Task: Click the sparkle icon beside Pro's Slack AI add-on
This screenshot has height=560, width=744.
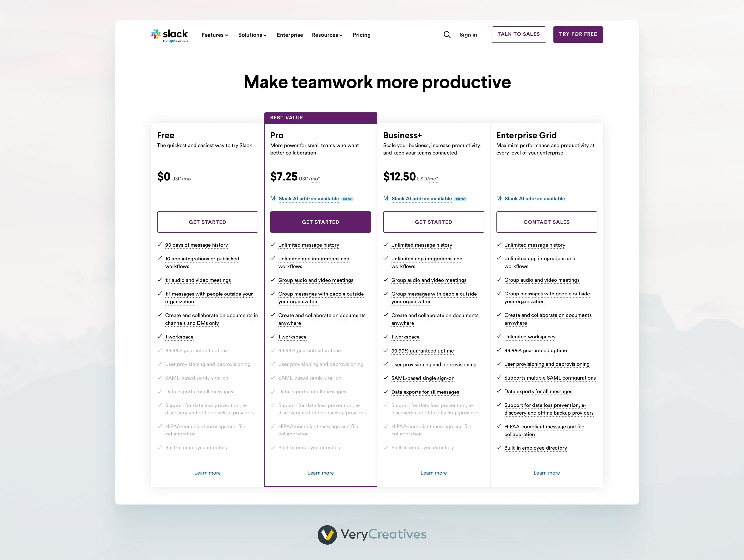Action: pyautogui.click(x=273, y=198)
